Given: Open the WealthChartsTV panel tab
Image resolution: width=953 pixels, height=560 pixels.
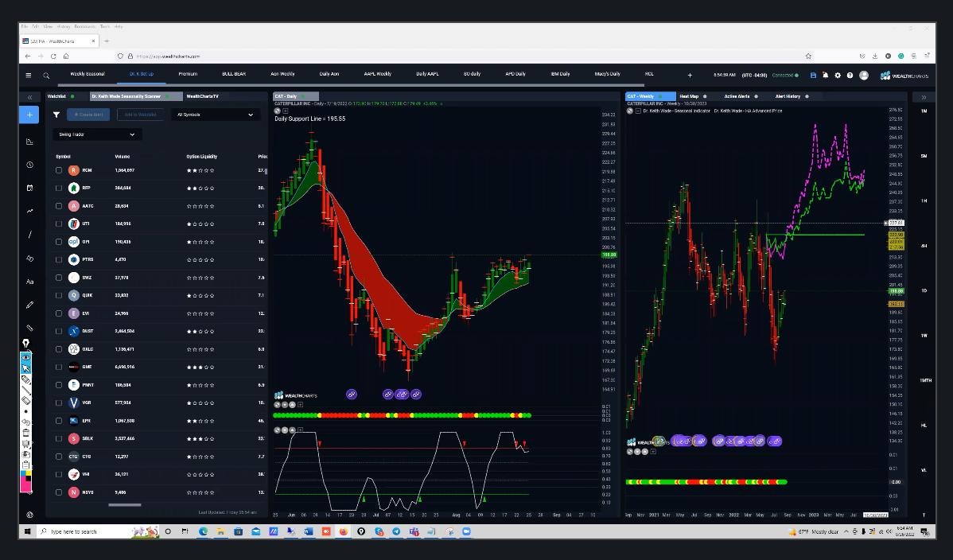Looking at the screenshot, I should 202,96.
